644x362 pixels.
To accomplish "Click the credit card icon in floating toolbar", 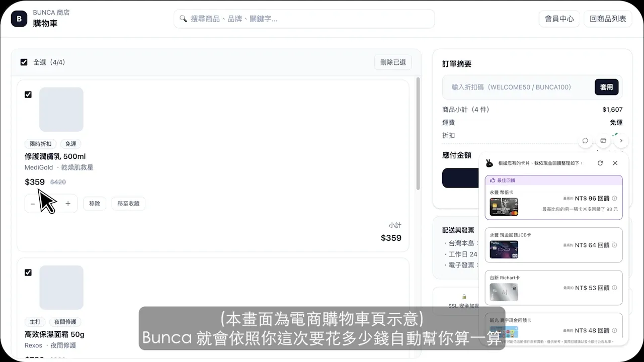I will (x=603, y=141).
